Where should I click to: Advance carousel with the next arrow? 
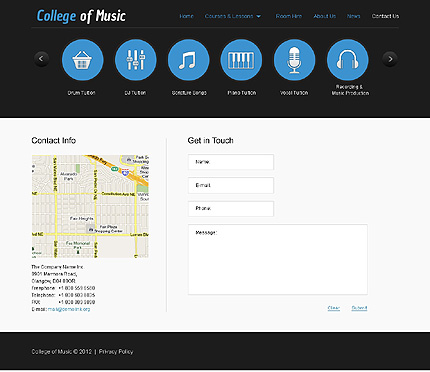[390, 59]
